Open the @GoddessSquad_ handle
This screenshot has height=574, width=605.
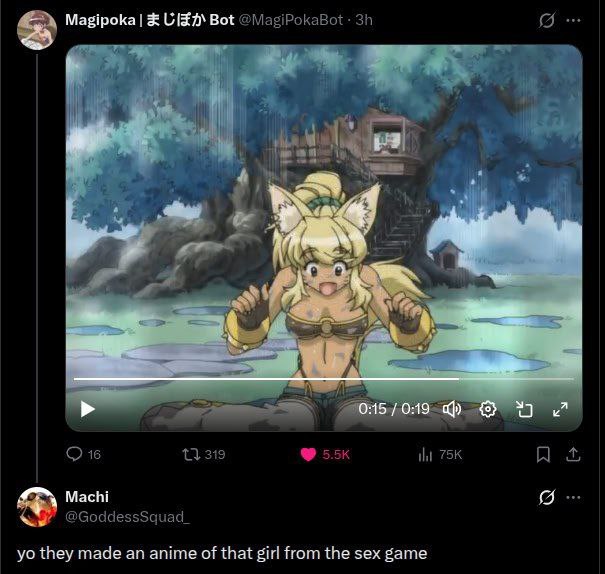[x=127, y=517]
